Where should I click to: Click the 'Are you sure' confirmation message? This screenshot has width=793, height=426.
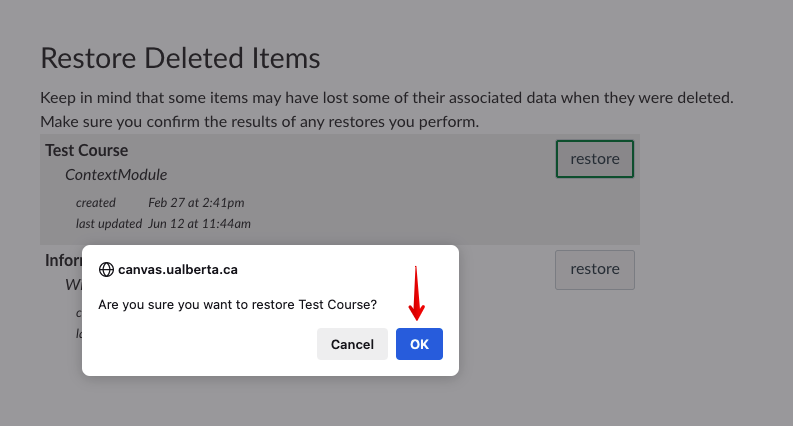pyautogui.click(x=237, y=304)
